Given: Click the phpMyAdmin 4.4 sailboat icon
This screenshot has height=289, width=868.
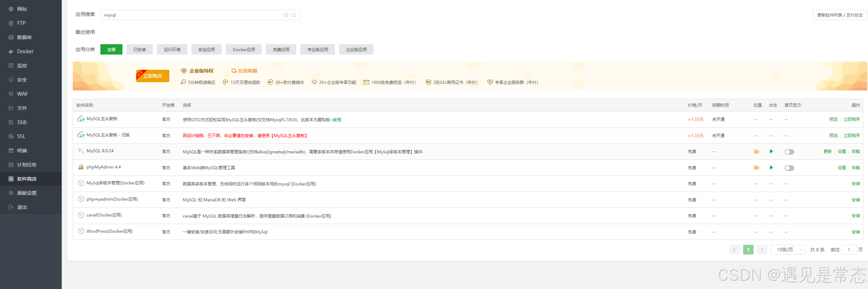Looking at the screenshot, I should pyautogui.click(x=81, y=167).
